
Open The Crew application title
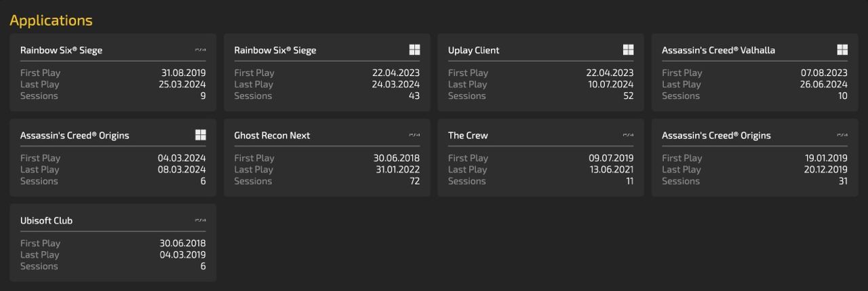(x=468, y=136)
